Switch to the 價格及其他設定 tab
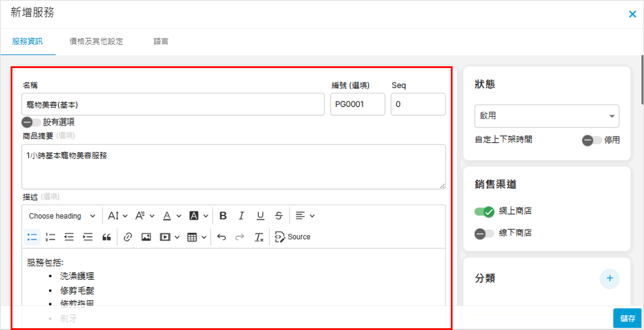 (96, 41)
